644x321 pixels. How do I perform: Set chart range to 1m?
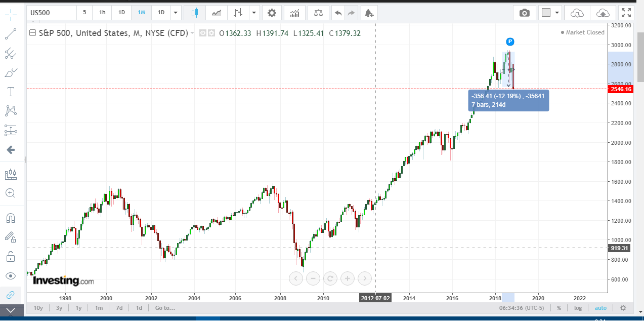[x=99, y=308]
